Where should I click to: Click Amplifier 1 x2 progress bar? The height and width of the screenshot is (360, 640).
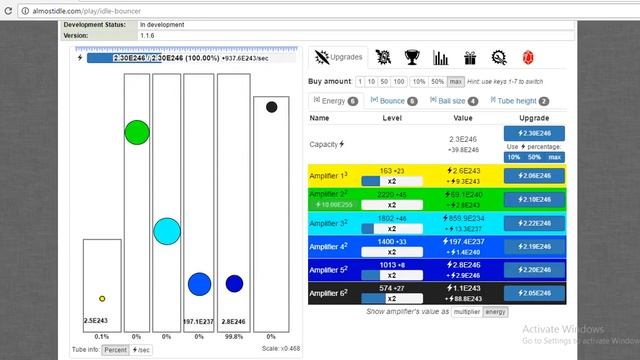392,181
